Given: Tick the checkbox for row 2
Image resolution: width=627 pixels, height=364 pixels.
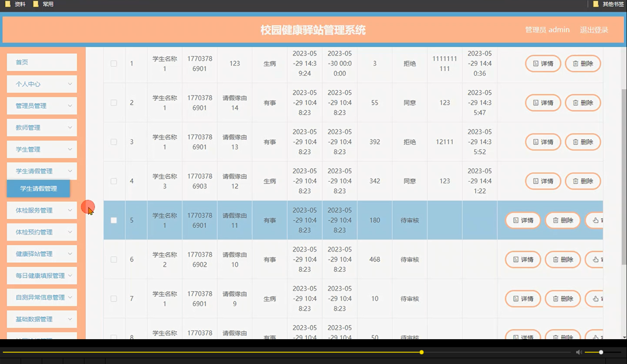Looking at the screenshot, I should click(x=114, y=103).
